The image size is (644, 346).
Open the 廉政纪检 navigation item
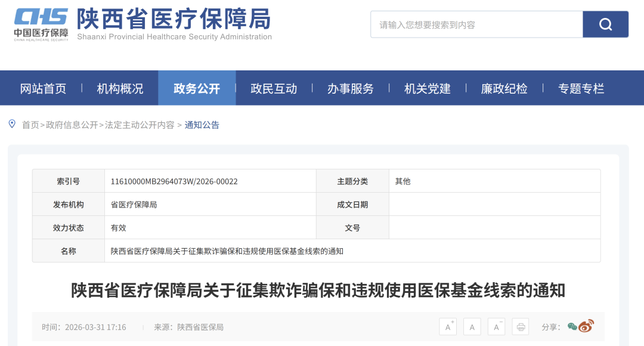504,88
